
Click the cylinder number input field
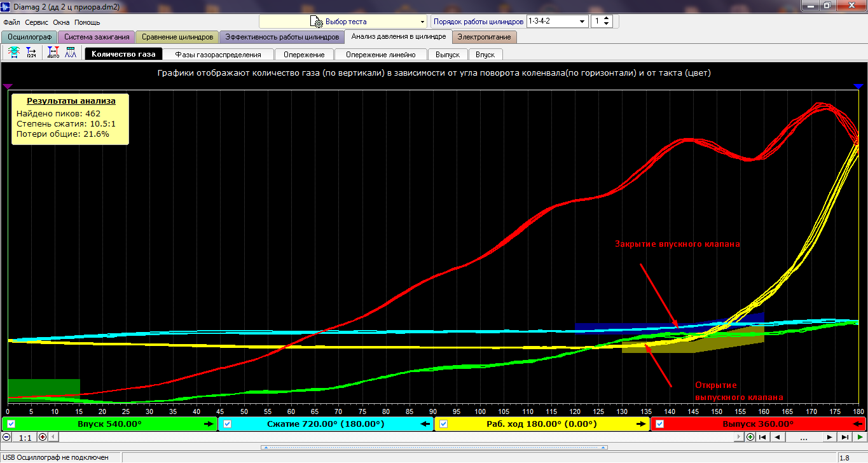click(x=596, y=21)
